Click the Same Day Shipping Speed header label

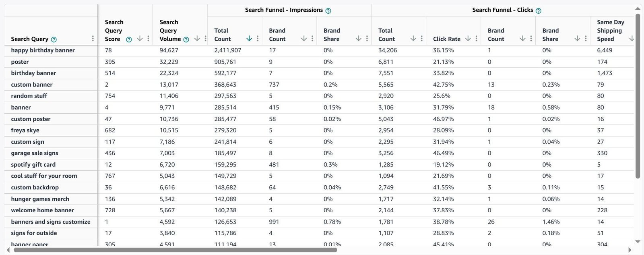pyautogui.click(x=610, y=31)
